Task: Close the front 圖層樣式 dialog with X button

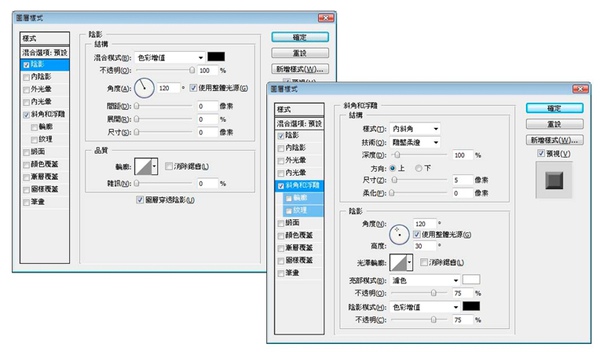Action: tap(580, 89)
